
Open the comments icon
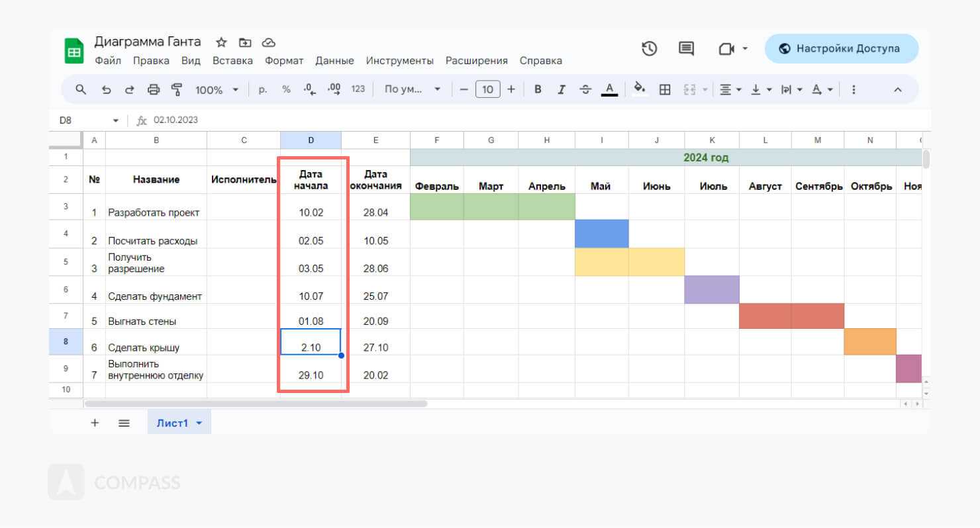click(x=687, y=48)
